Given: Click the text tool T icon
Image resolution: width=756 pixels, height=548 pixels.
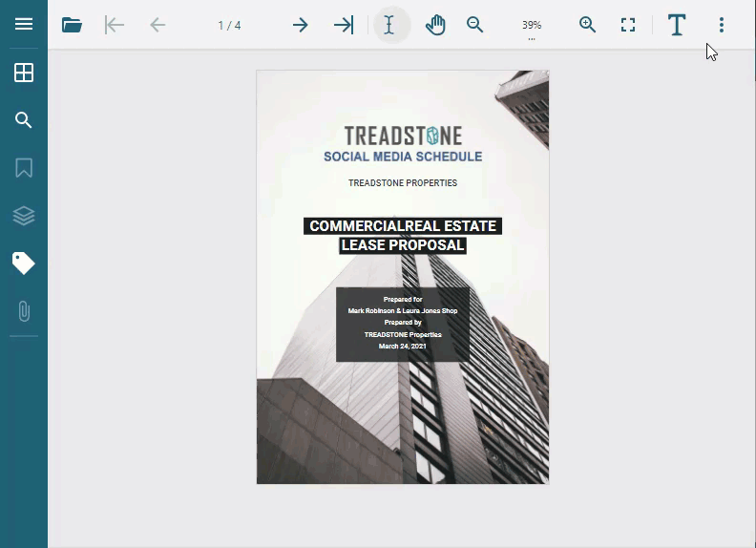Looking at the screenshot, I should pos(677,25).
